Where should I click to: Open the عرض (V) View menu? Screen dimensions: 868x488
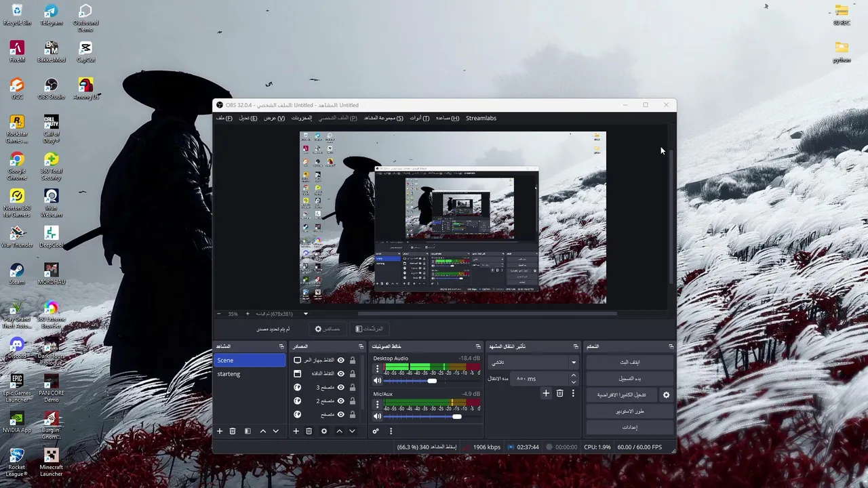275,118
